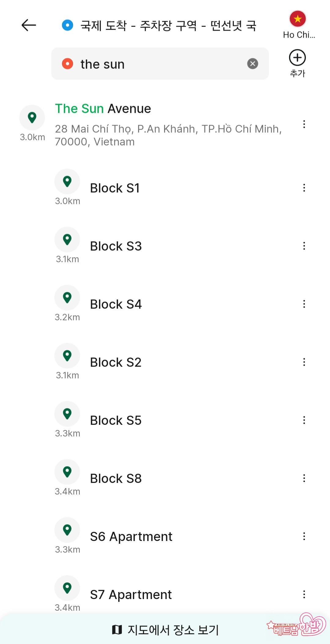330x644 pixels.
Task: Edit the pickup location field
Action: [x=168, y=26]
